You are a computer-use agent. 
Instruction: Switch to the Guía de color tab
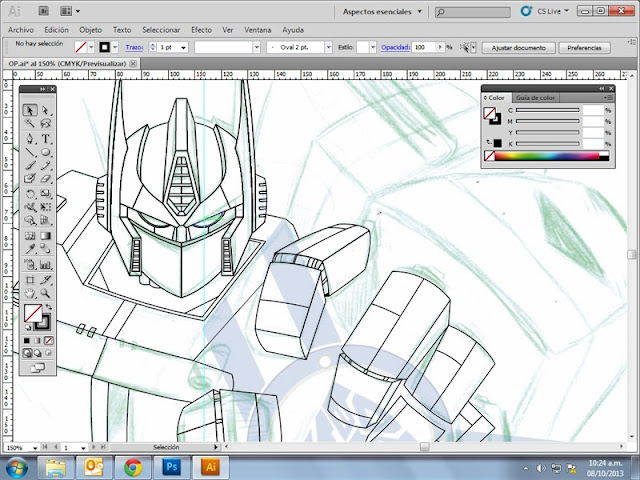click(x=535, y=98)
